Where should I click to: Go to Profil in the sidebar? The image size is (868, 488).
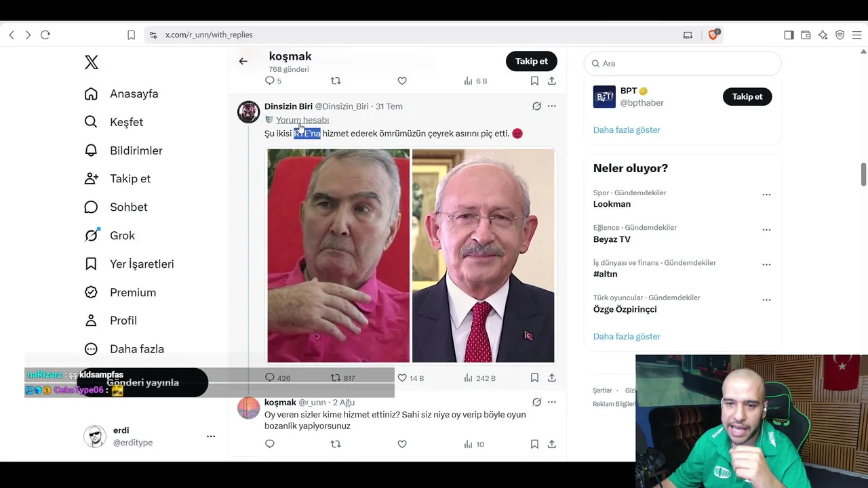(x=111, y=321)
